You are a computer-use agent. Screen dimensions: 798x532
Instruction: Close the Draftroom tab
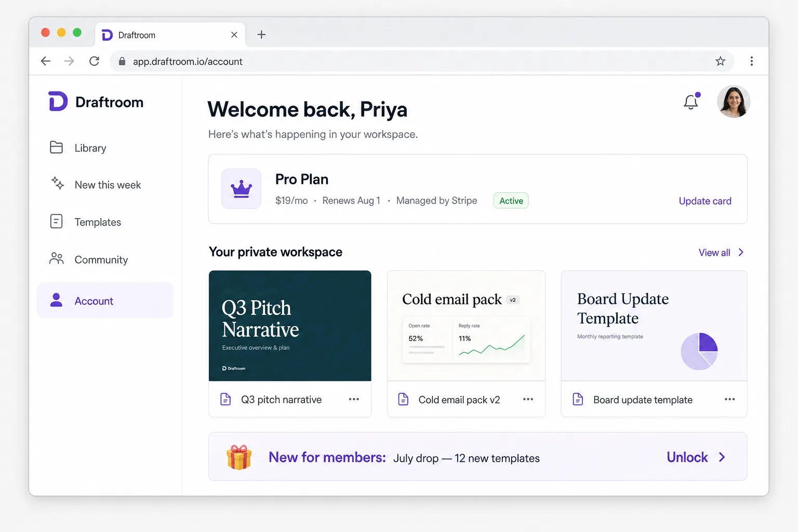[234, 35]
